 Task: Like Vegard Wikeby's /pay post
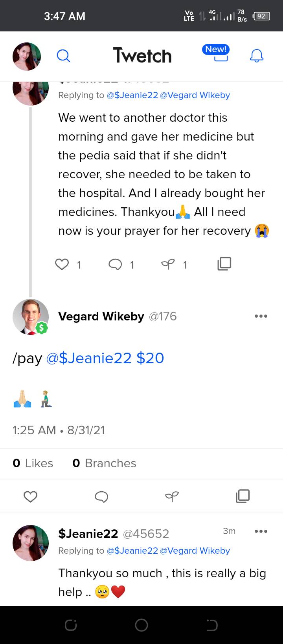(x=30, y=497)
